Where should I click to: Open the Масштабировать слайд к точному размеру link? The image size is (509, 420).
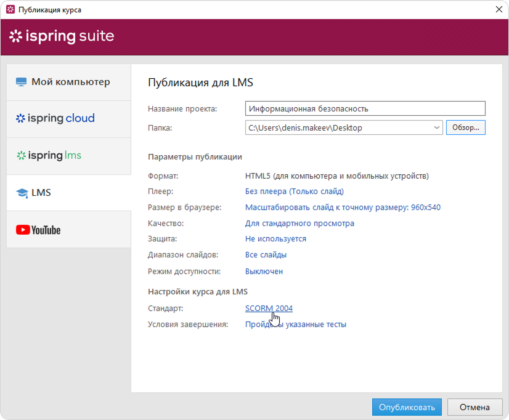point(343,208)
